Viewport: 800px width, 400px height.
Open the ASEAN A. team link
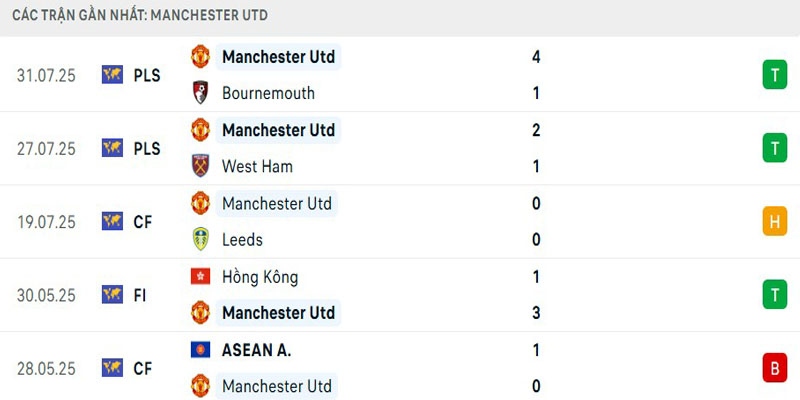tap(257, 350)
